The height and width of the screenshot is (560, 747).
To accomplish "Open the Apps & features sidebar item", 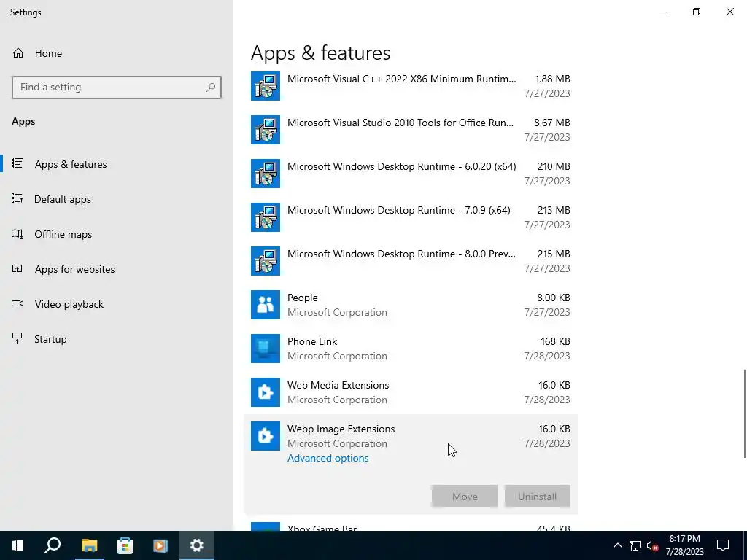I will pos(117,164).
